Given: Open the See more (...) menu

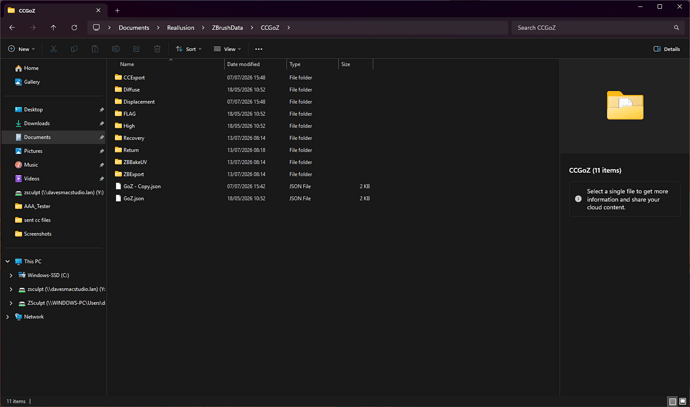Looking at the screenshot, I should [259, 49].
